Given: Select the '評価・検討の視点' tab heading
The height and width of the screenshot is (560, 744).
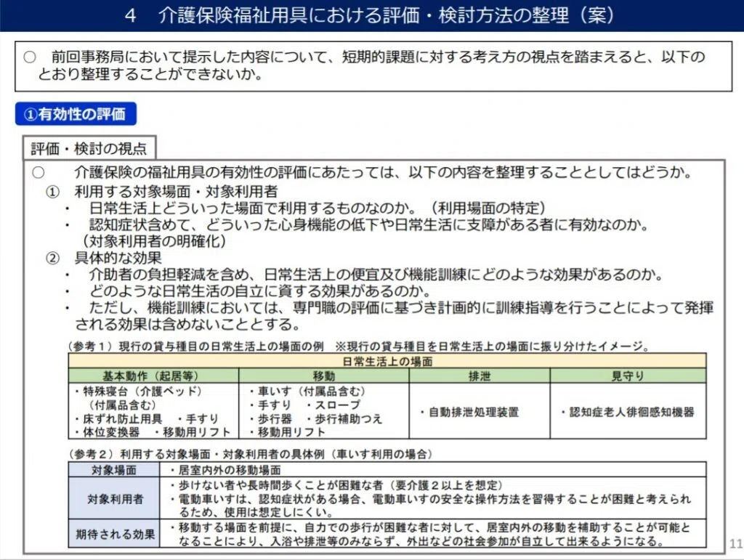Looking at the screenshot, I should pos(89,148).
